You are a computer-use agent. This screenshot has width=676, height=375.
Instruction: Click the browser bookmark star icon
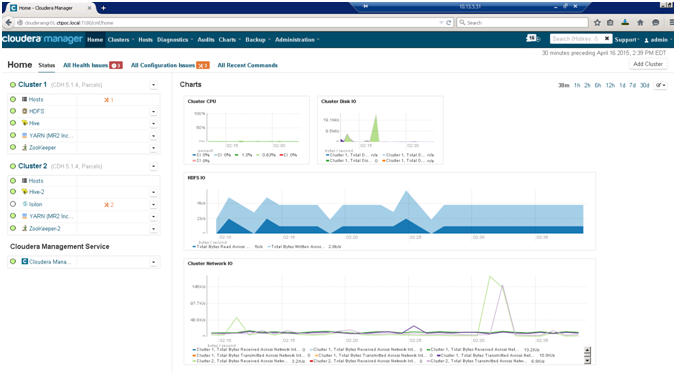pos(597,22)
